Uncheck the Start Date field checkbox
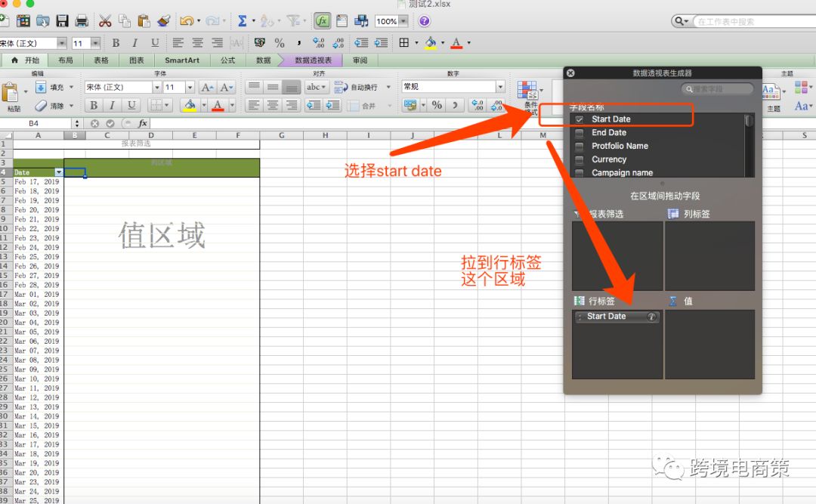Viewport: 816px width, 504px height. coord(580,119)
